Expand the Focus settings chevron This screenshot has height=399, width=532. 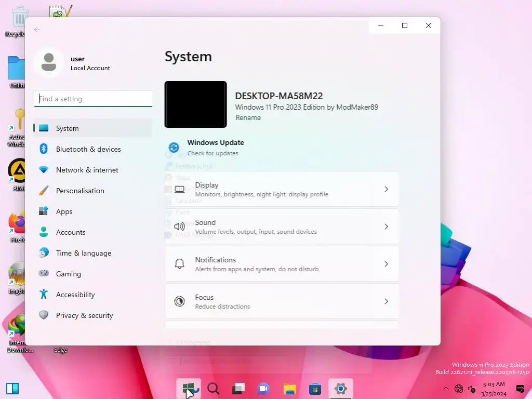point(386,301)
